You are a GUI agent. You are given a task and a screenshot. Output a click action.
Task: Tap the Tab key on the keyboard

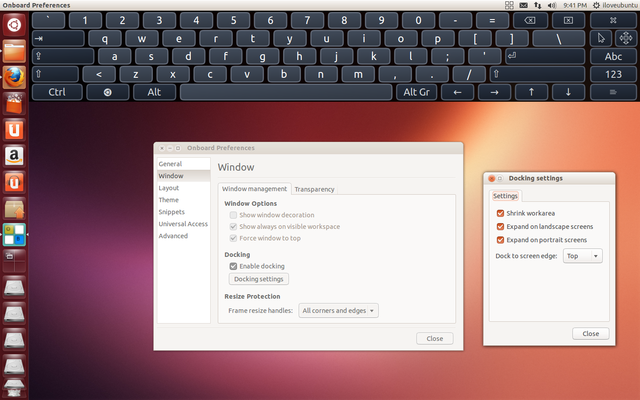pos(58,39)
